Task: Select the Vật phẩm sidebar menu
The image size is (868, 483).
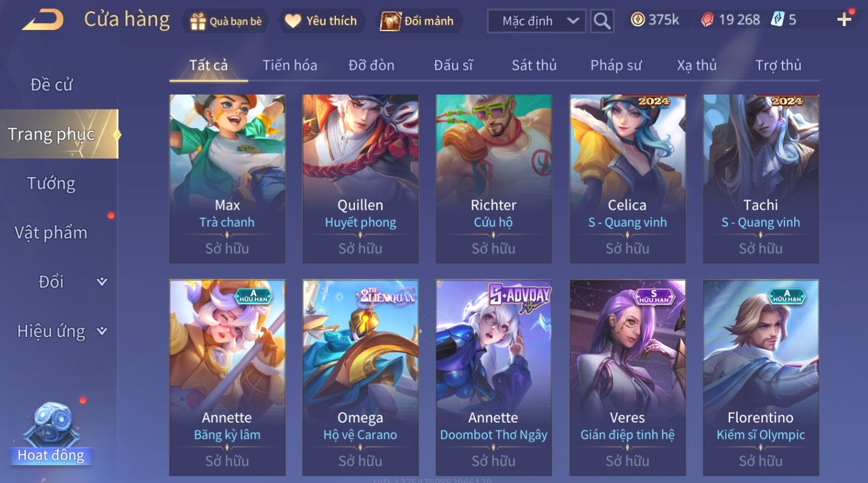Action: coord(51,233)
